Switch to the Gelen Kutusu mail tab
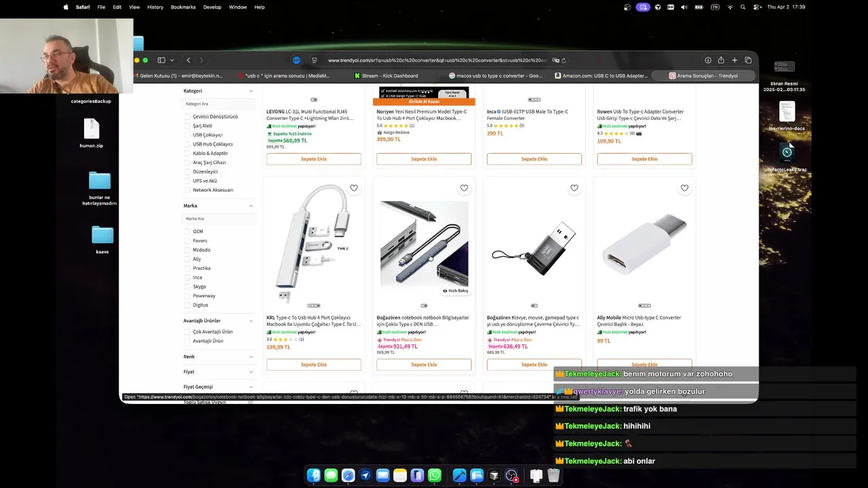 (x=178, y=76)
